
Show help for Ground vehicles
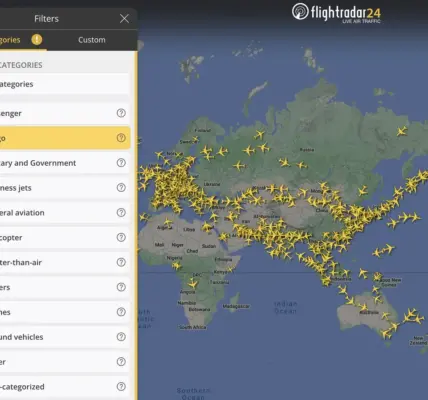point(121,337)
